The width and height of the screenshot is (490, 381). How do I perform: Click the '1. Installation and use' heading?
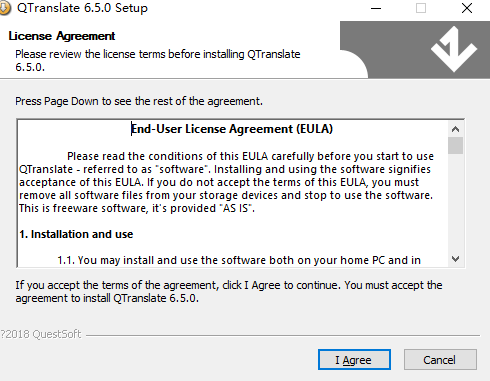click(x=76, y=234)
